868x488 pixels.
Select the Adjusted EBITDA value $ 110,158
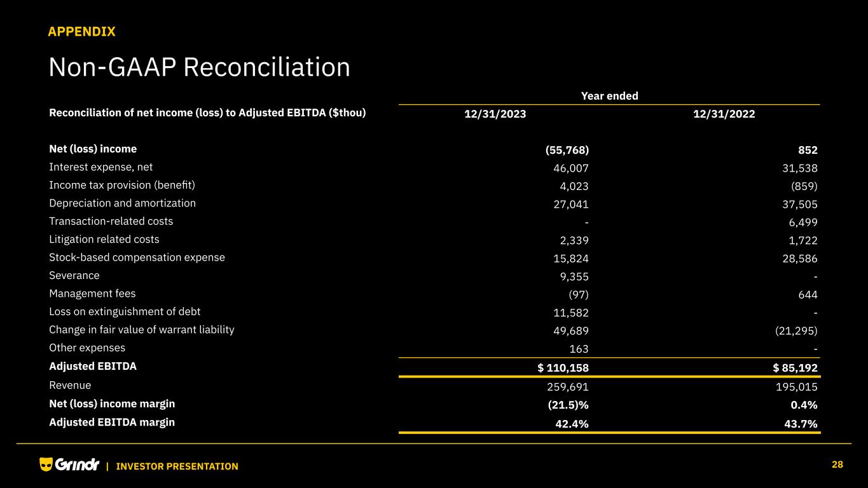563,367
